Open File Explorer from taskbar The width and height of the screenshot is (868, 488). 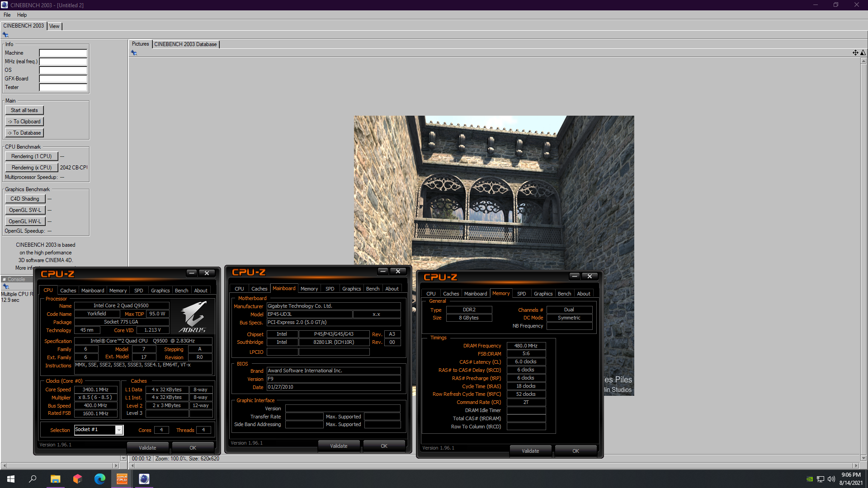55,479
